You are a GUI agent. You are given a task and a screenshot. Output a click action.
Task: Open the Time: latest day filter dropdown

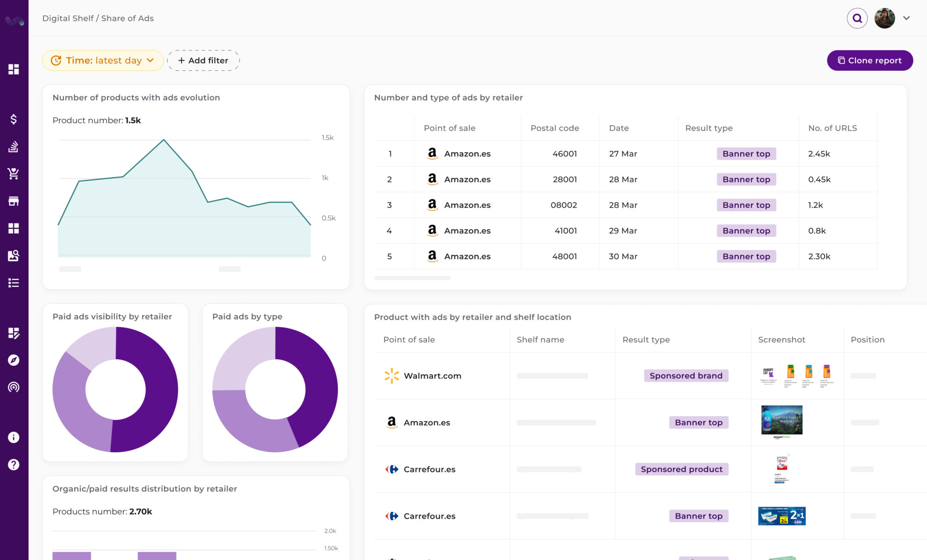click(x=102, y=60)
